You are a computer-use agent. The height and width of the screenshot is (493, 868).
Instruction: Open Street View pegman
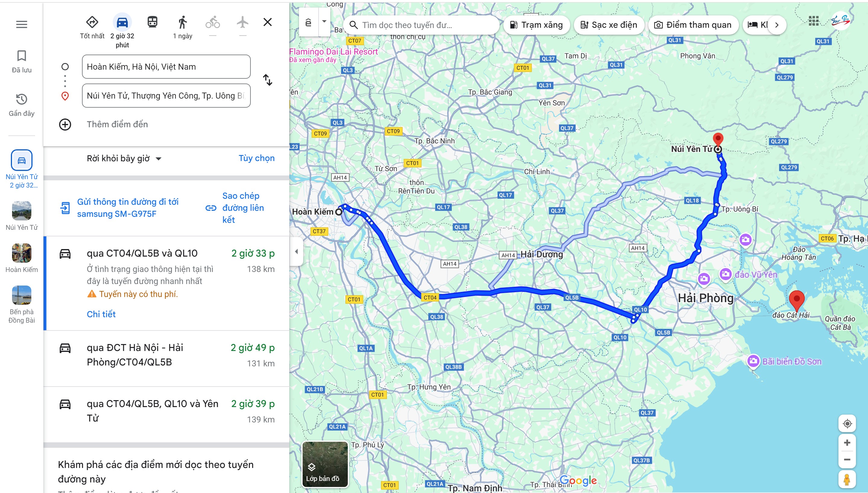tap(847, 480)
